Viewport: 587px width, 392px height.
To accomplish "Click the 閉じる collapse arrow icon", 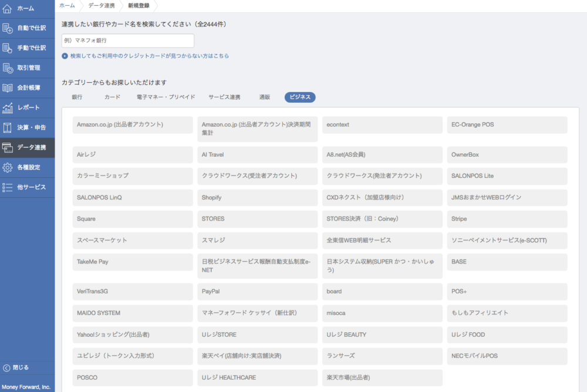I will pos(6,368).
